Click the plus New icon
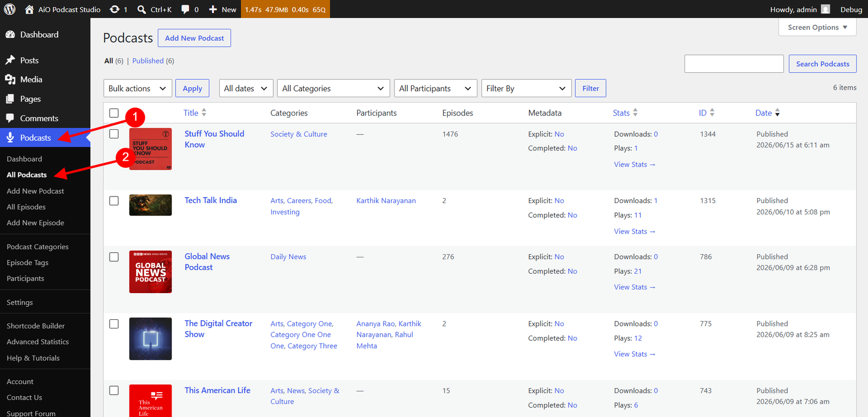The height and width of the screenshot is (417, 868). tap(213, 9)
